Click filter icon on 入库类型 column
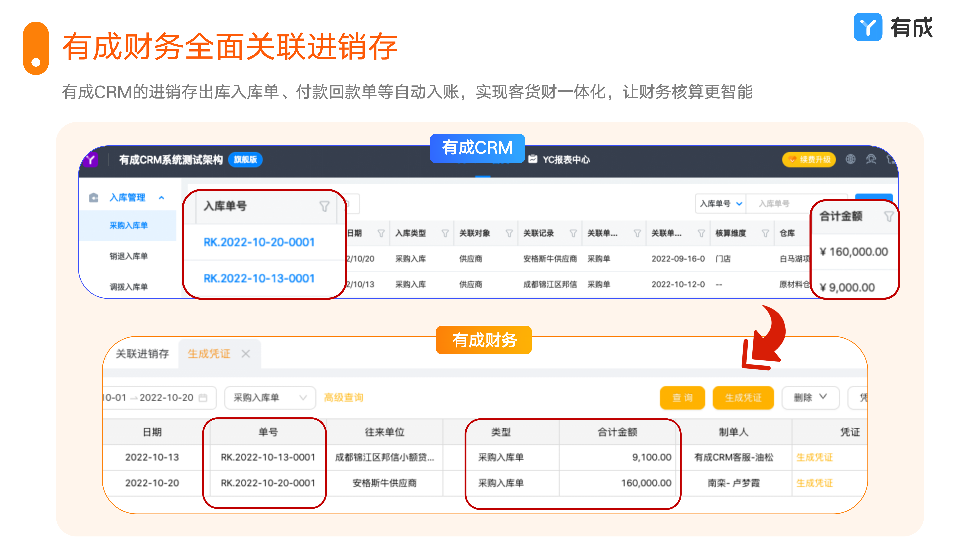The image size is (980, 551). [445, 233]
